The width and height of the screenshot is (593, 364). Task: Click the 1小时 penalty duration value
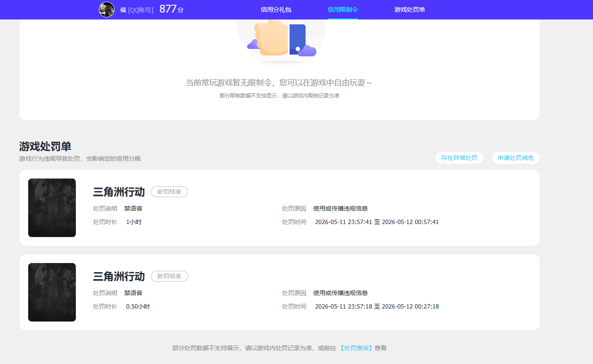coord(134,222)
